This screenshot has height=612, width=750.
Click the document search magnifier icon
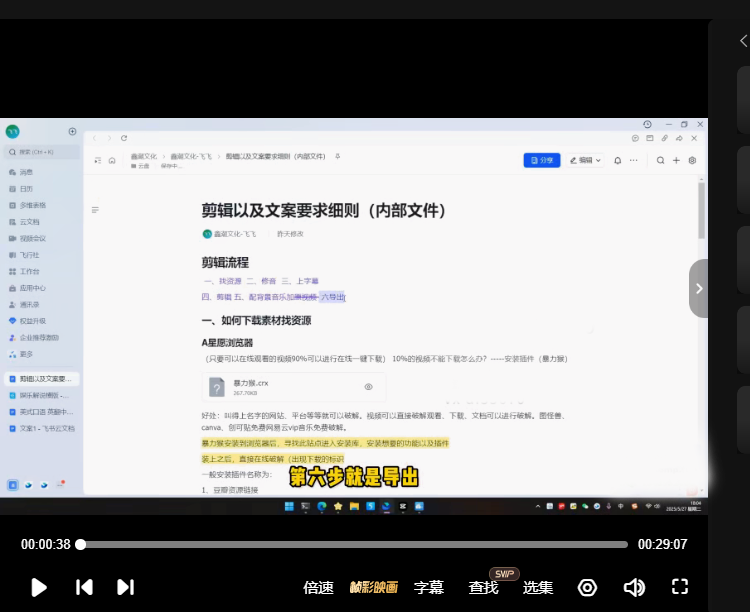[x=661, y=160]
